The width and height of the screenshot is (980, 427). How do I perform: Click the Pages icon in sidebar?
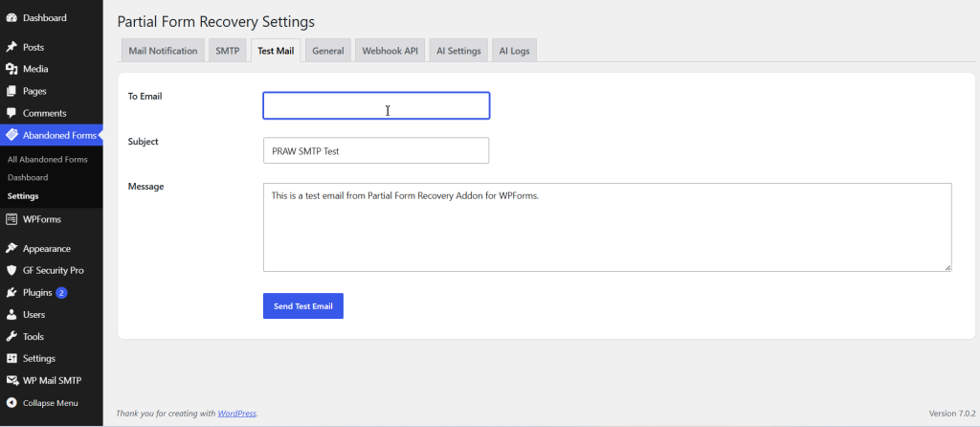point(11,91)
